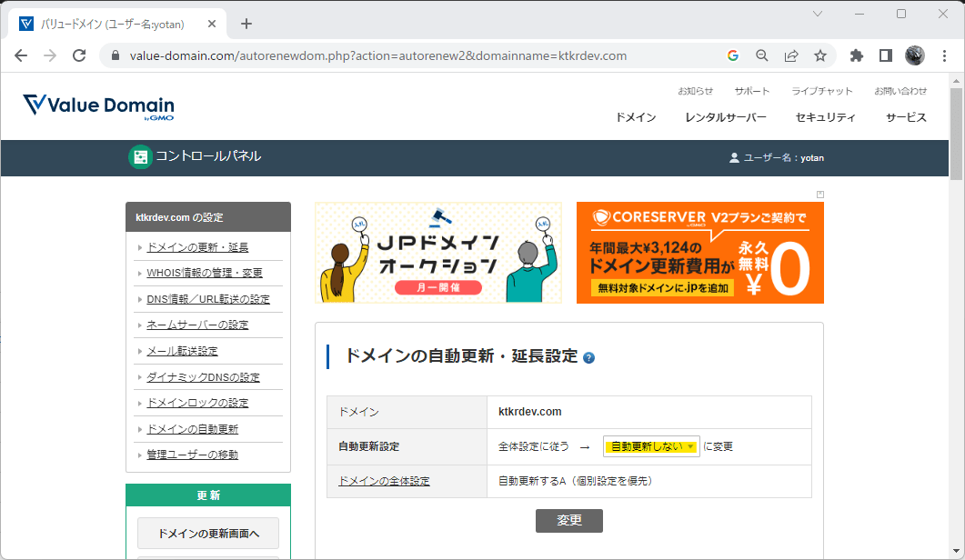The image size is (965, 560).
Task: Reload the page with refresh icon
Action: [x=79, y=56]
